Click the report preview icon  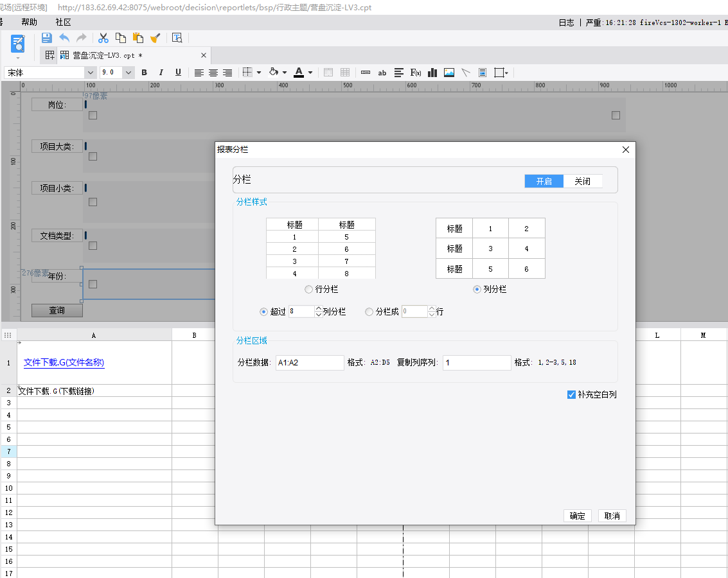click(x=17, y=44)
